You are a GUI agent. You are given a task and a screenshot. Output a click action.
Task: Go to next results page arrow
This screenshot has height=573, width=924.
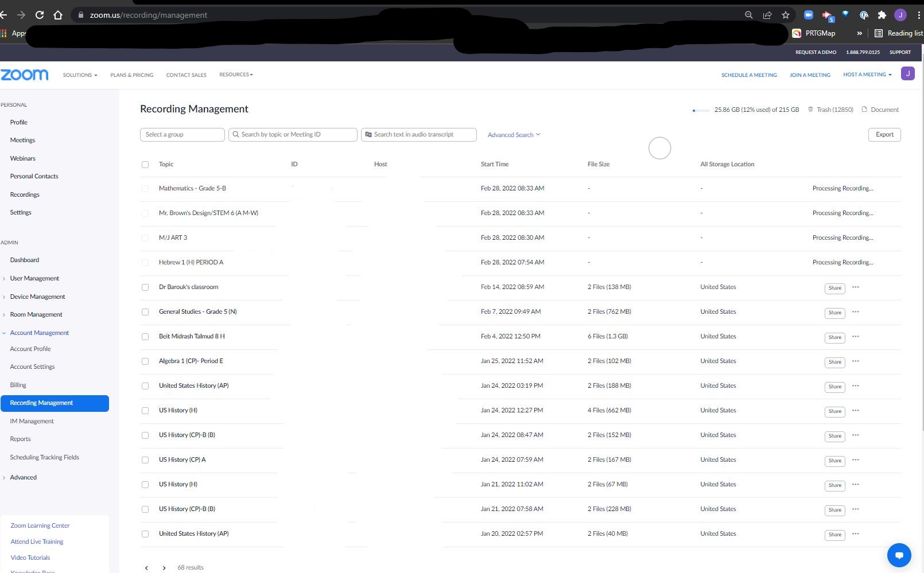coord(164,568)
